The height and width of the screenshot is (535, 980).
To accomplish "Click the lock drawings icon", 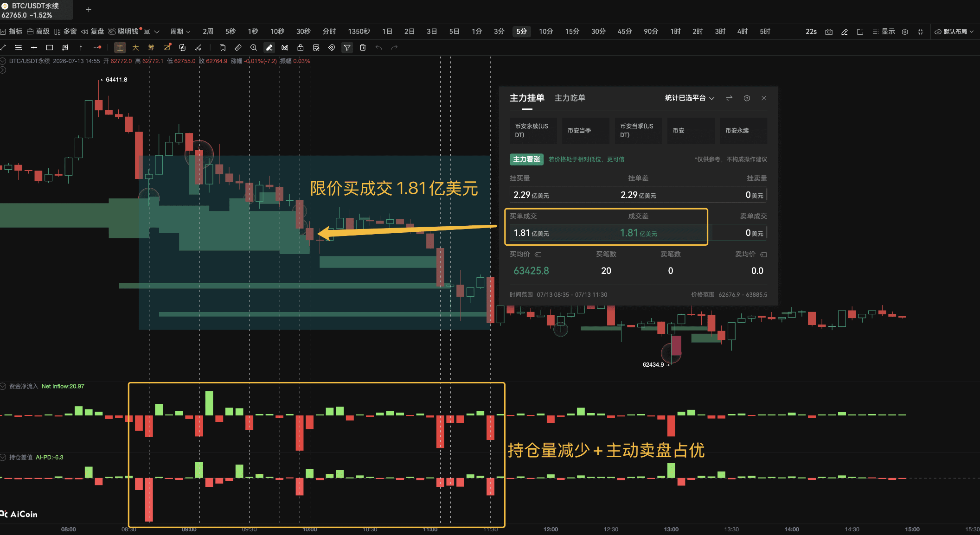I will click(x=301, y=47).
